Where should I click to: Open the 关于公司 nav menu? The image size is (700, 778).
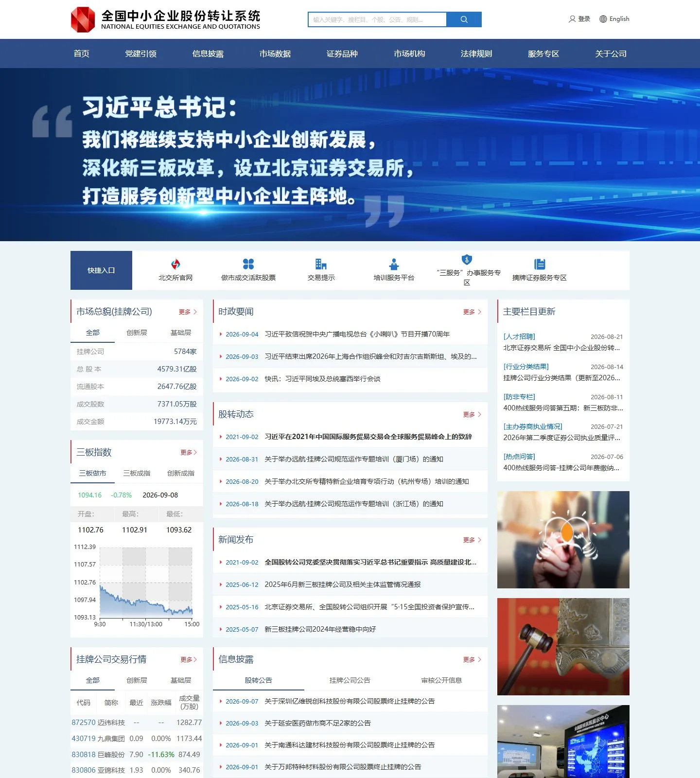tap(611, 53)
